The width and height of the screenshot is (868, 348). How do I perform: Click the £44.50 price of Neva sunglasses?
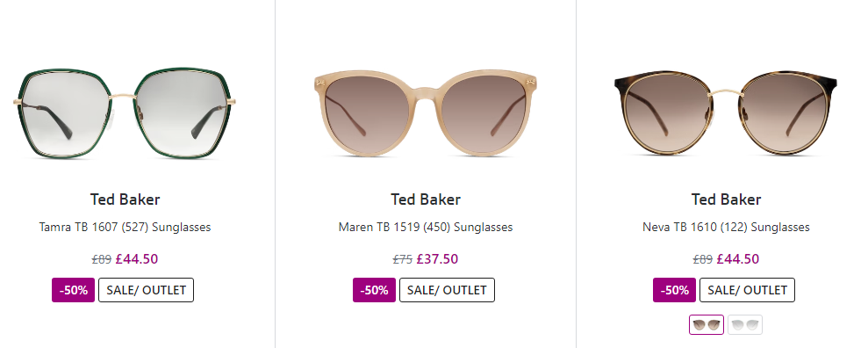click(x=738, y=258)
